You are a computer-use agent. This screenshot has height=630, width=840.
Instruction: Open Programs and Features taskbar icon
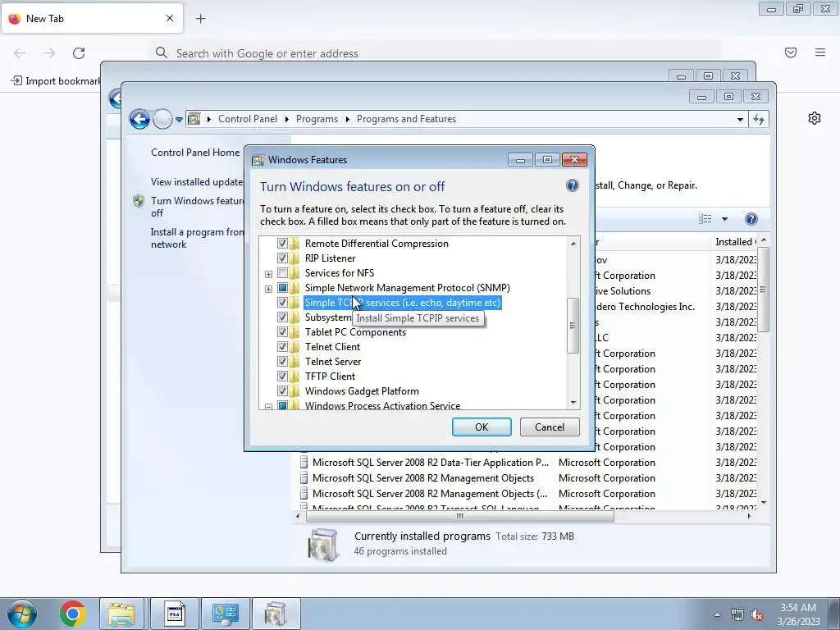pyautogui.click(x=276, y=614)
